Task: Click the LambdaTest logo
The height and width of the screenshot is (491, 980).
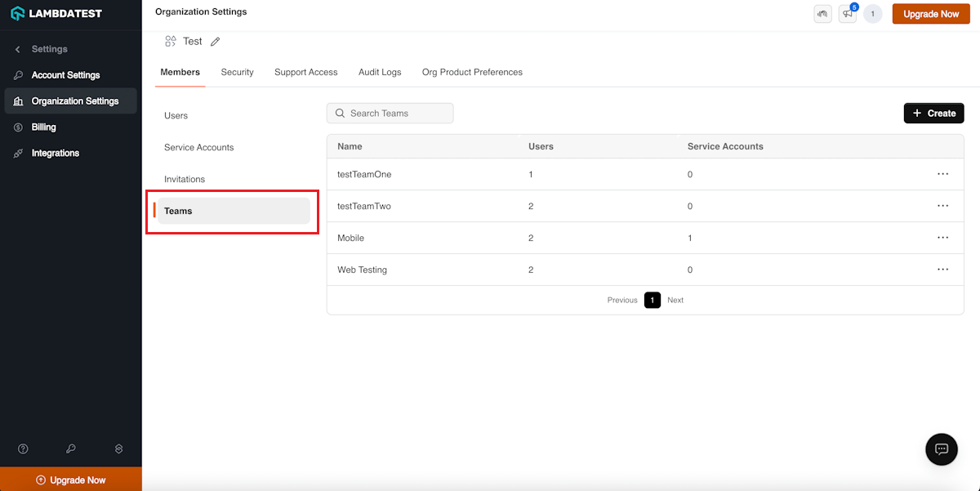Action: (56, 14)
